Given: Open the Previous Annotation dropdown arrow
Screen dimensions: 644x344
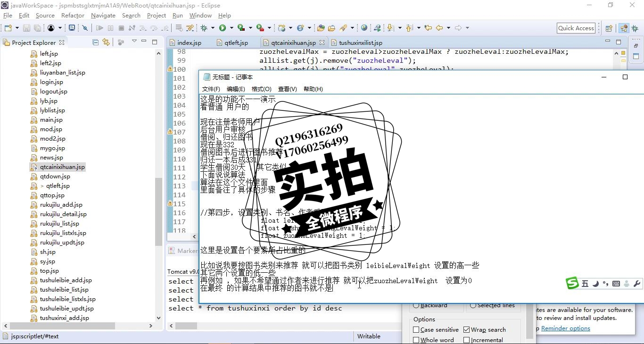Looking at the screenshot, I should click(419, 28).
